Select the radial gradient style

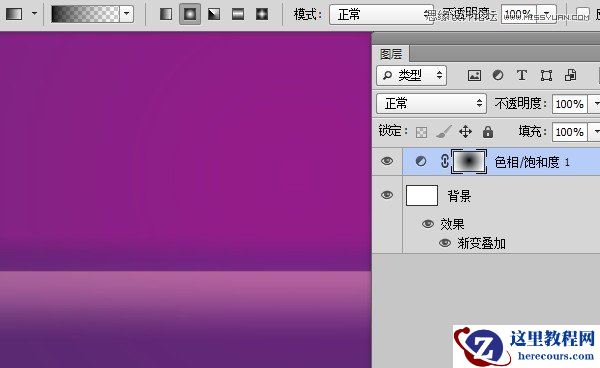(190, 14)
